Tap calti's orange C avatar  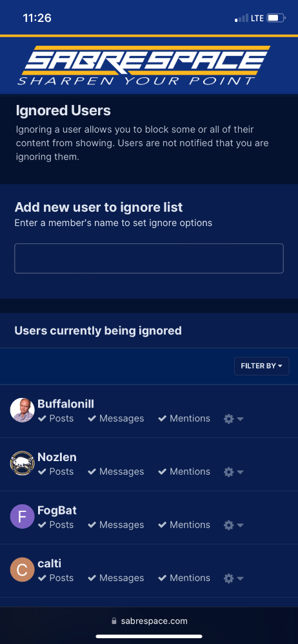(x=22, y=570)
